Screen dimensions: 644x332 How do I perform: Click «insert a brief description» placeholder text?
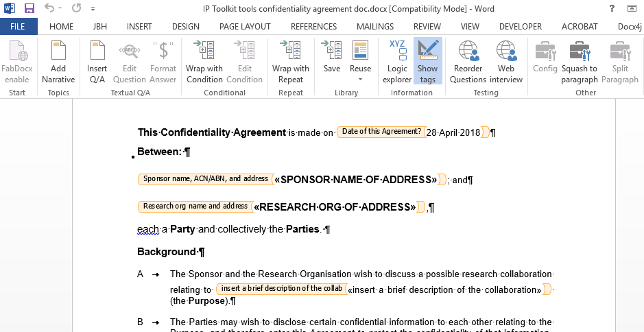444,289
